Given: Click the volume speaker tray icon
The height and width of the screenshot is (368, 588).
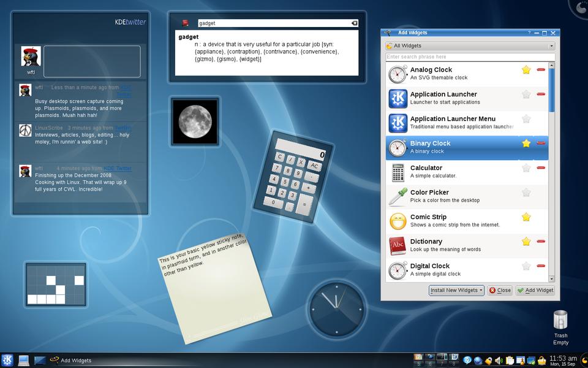Looking at the screenshot, I should pos(499,361).
